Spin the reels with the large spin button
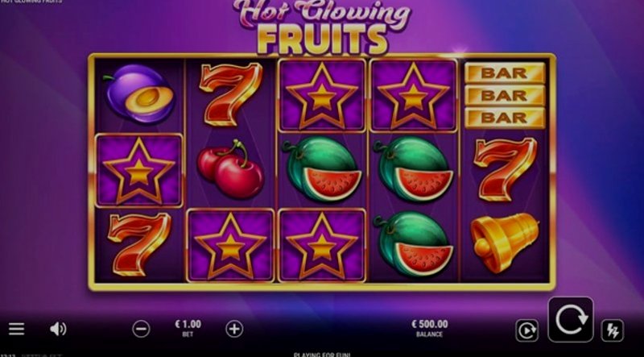 pyautogui.click(x=571, y=320)
